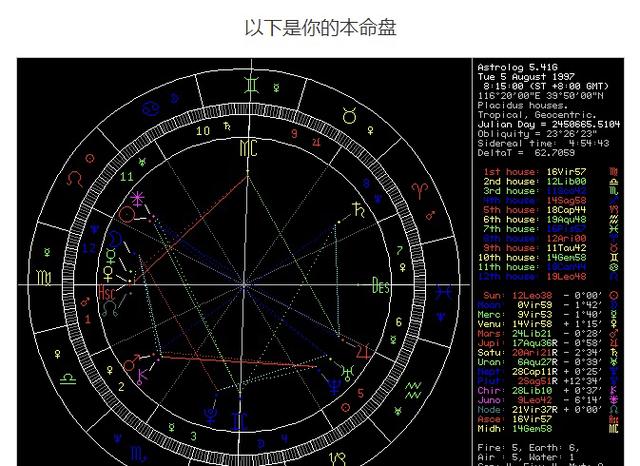Click the blue Scorpio sign glyph

(x=138, y=454)
